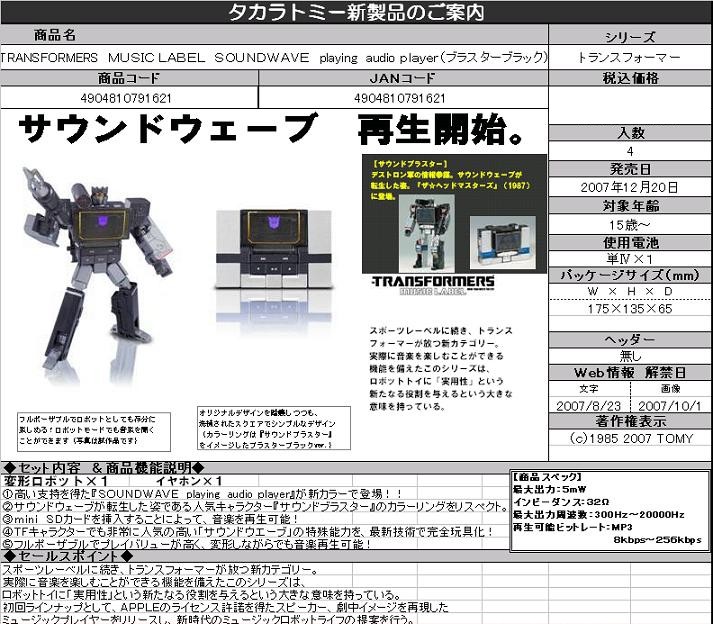Click the 8kbps～256kbps bitrate value
The height and width of the screenshot is (624, 713).
(658, 540)
